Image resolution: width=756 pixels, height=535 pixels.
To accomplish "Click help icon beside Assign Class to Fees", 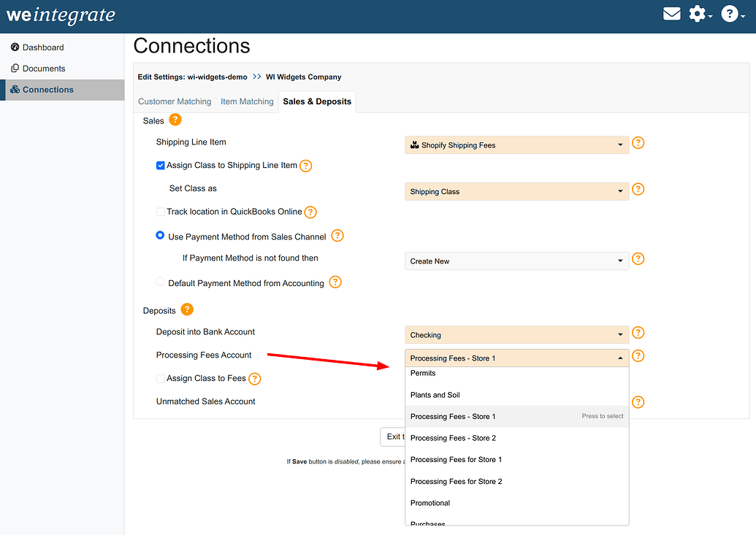I will coord(254,379).
